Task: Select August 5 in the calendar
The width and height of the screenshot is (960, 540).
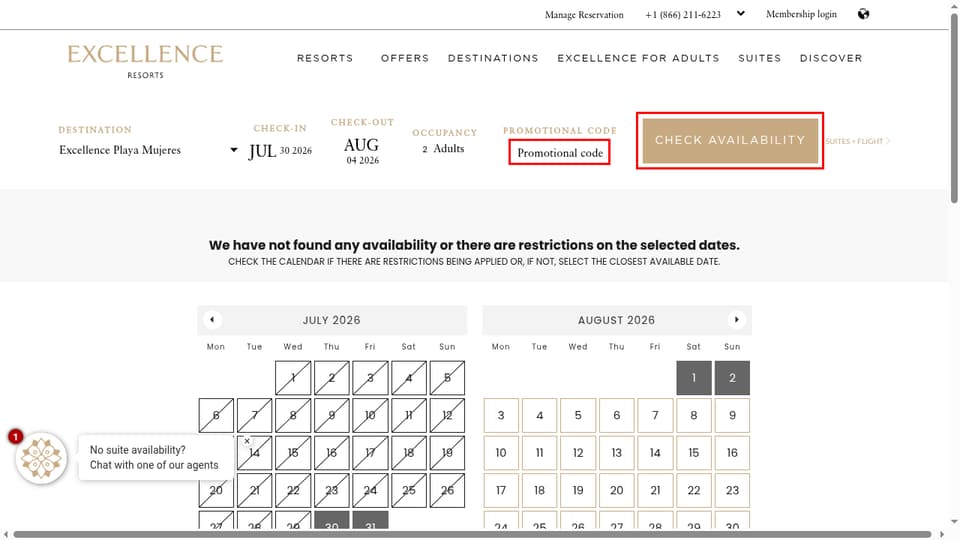Action: [x=578, y=415]
